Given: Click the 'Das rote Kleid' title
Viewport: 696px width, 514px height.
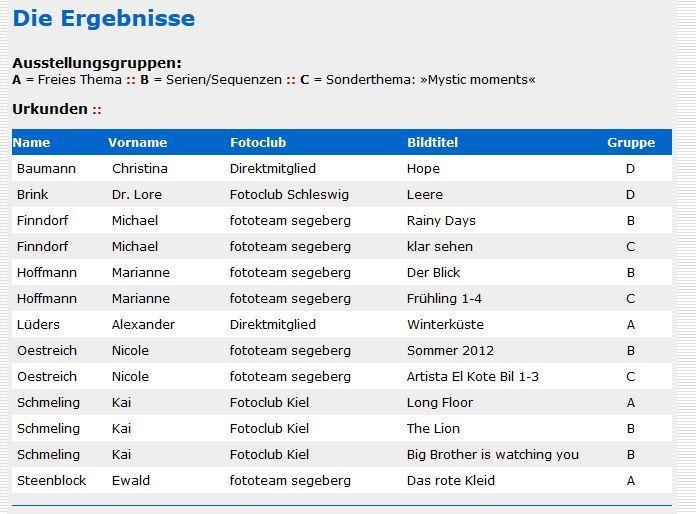Looking at the screenshot, I should click(x=451, y=480).
